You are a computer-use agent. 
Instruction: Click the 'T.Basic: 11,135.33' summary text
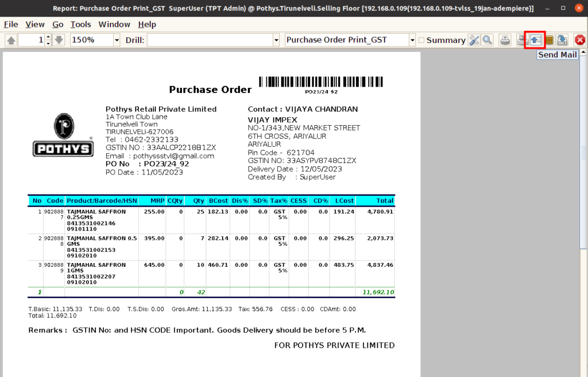55,309
